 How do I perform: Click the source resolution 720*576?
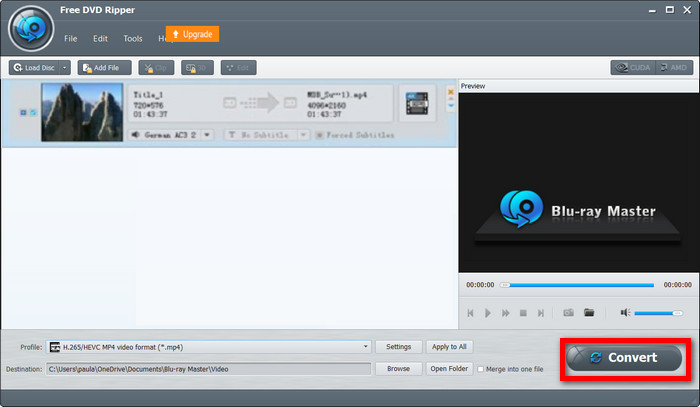148,105
